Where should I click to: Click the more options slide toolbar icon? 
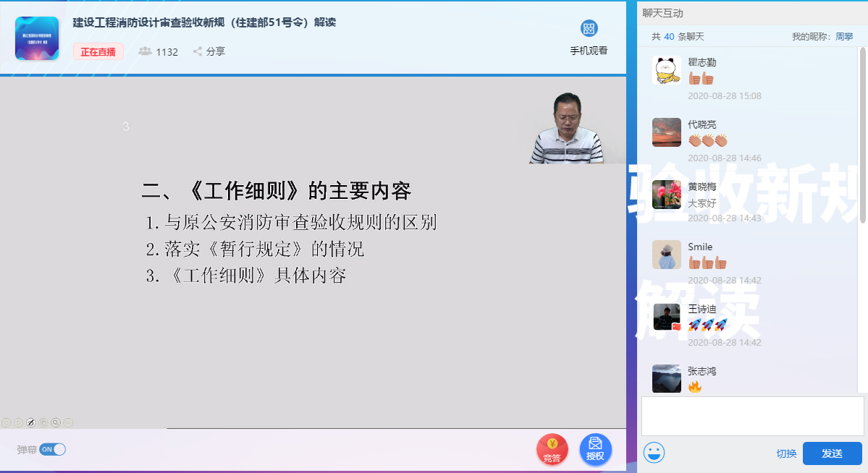pyautogui.click(x=68, y=422)
